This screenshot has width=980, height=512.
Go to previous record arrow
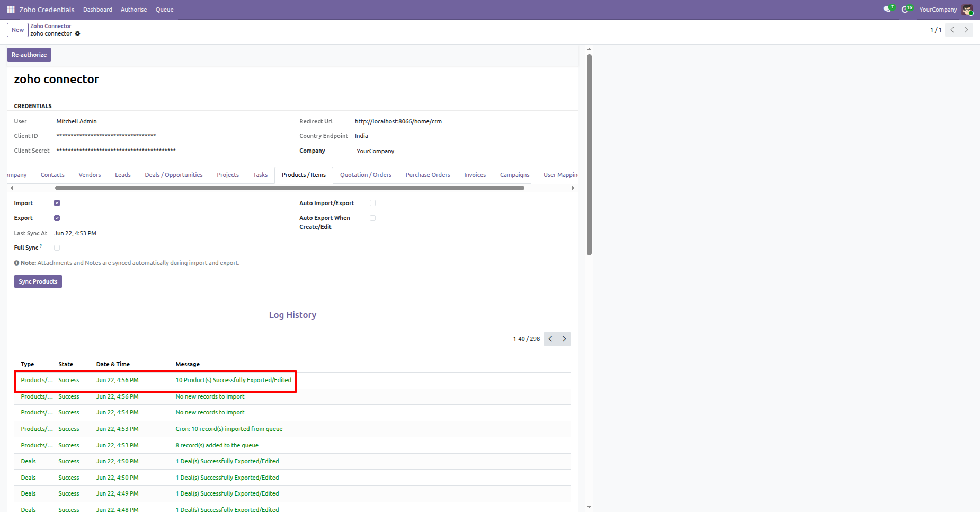pos(952,30)
